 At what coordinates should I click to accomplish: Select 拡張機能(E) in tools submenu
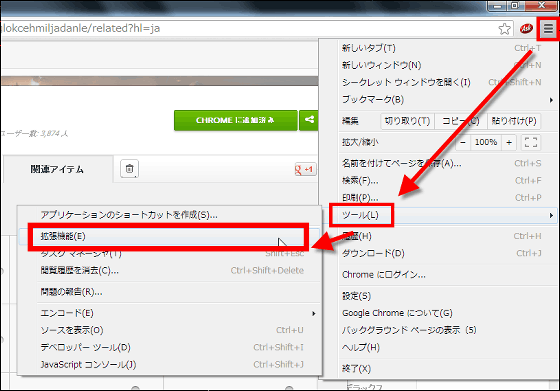pos(169,236)
